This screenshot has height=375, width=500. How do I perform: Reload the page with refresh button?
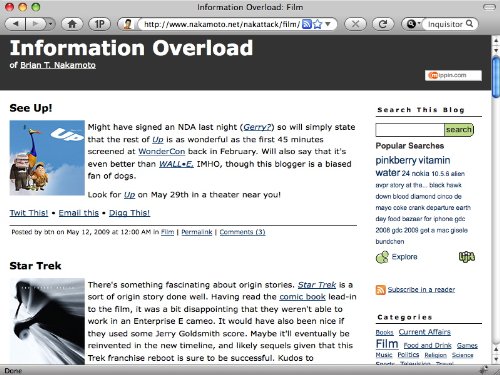click(x=383, y=24)
